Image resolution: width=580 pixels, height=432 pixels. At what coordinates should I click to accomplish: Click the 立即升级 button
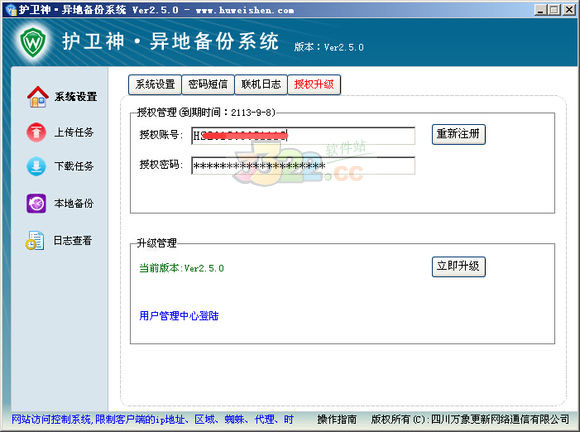(458, 266)
